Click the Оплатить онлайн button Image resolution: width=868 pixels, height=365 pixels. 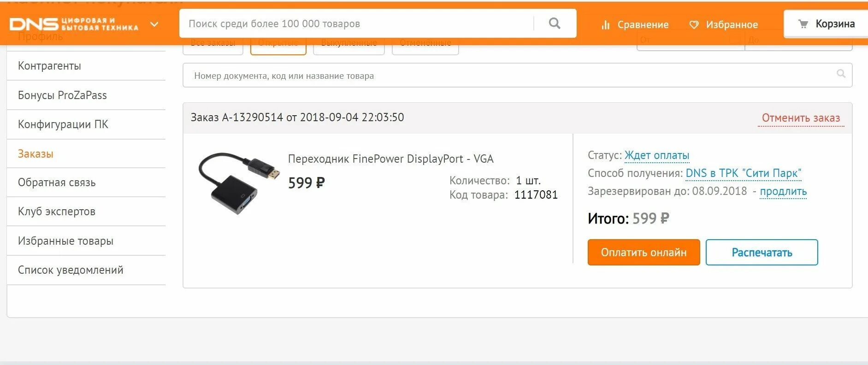(x=644, y=252)
